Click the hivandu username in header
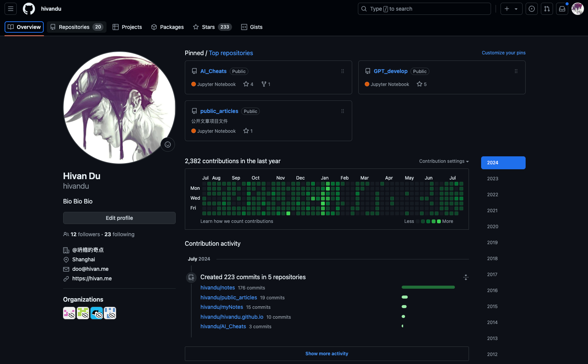The height and width of the screenshot is (364, 588). click(x=51, y=9)
